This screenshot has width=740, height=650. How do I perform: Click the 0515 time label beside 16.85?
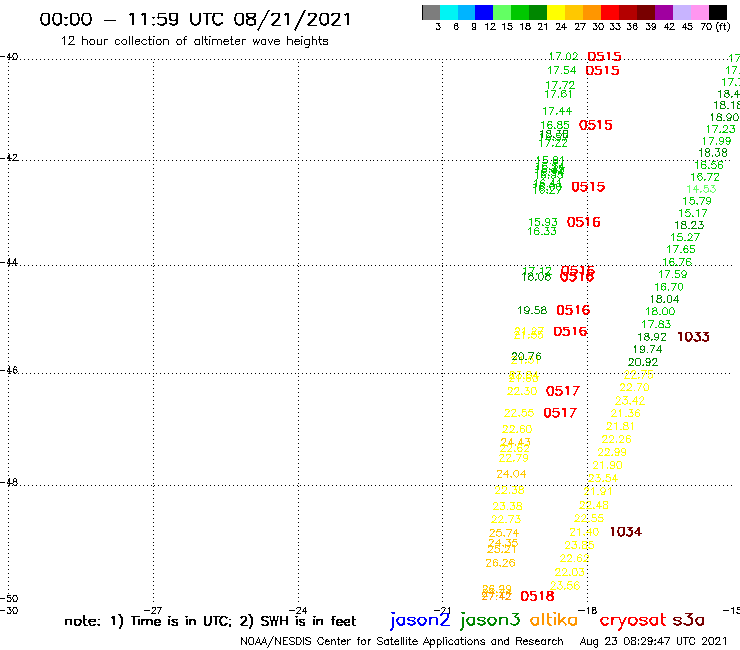[596, 125]
